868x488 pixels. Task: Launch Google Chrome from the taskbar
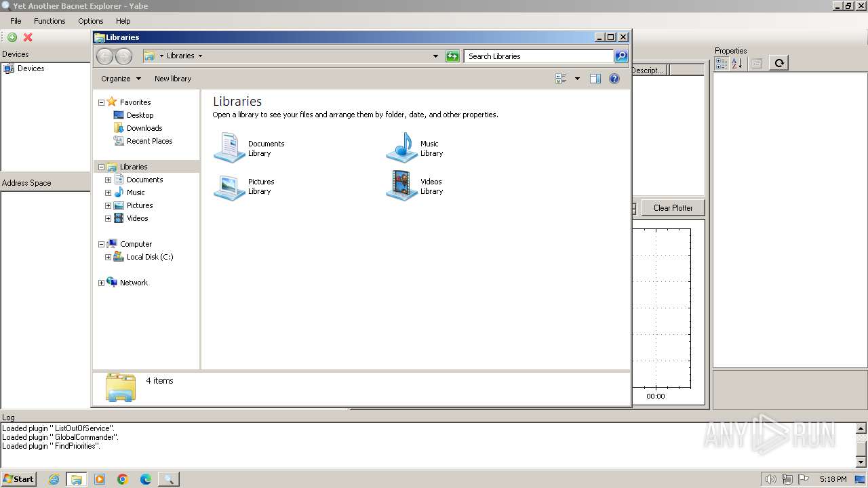[123, 479]
